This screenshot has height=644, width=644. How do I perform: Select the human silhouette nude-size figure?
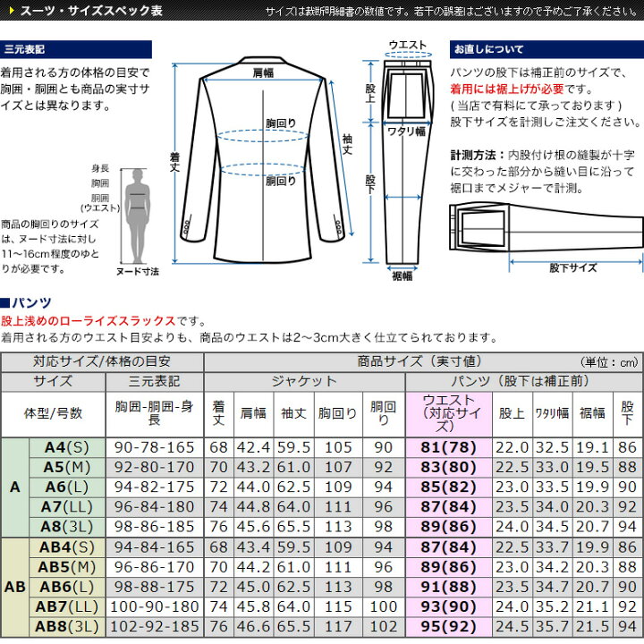134,215
